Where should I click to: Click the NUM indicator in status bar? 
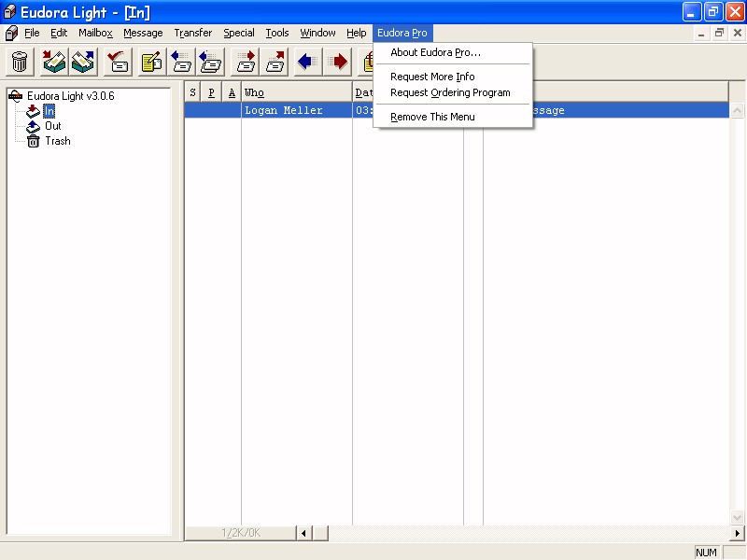tap(707, 553)
